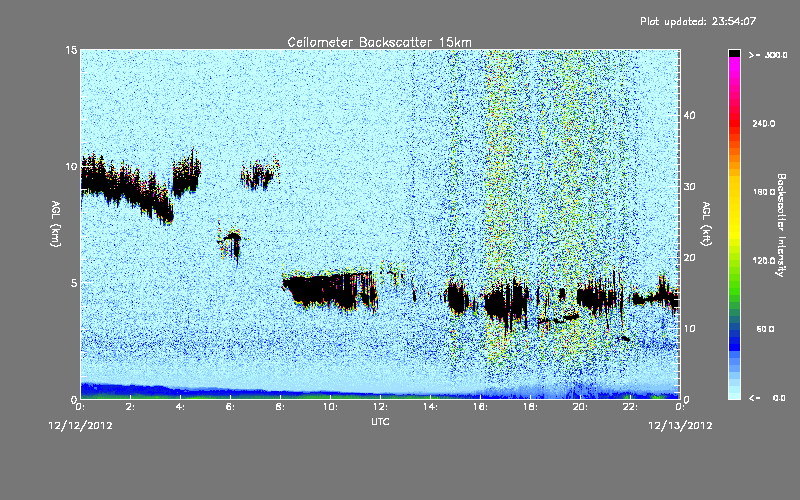Click the 'UTC' time axis label
Viewport: 800px width, 500px height.
coord(380,421)
